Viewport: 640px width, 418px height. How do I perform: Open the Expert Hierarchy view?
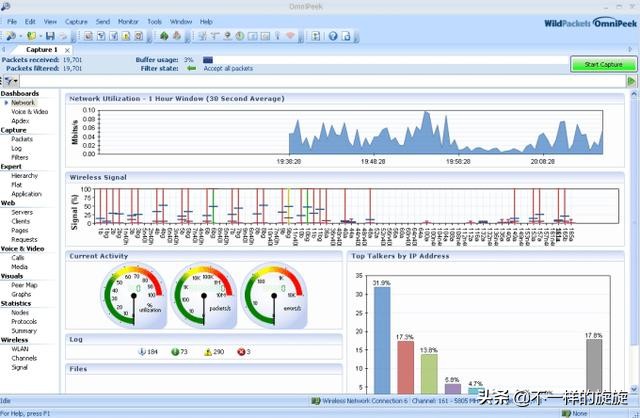[24, 176]
